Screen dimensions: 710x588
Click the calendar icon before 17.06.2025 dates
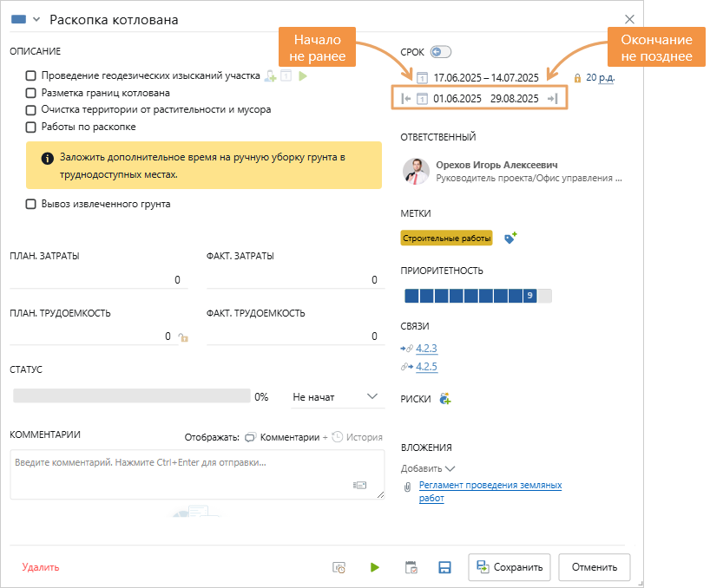[x=422, y=77]
